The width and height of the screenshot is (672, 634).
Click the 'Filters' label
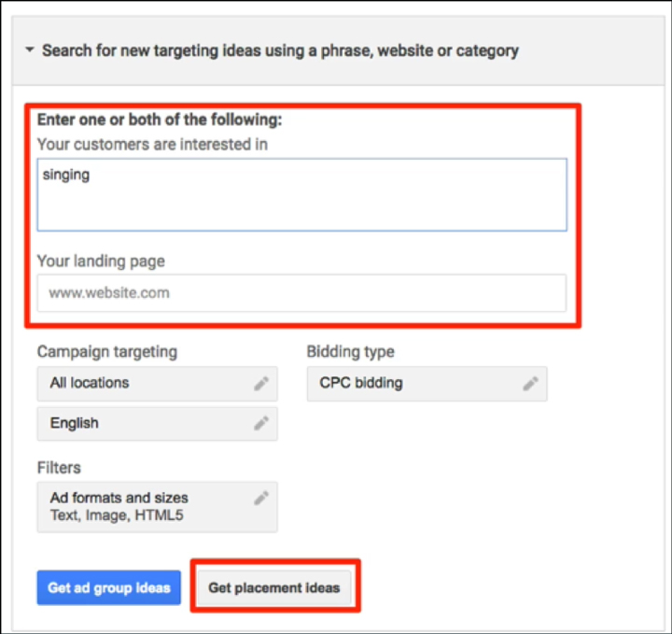click(59, 467)
